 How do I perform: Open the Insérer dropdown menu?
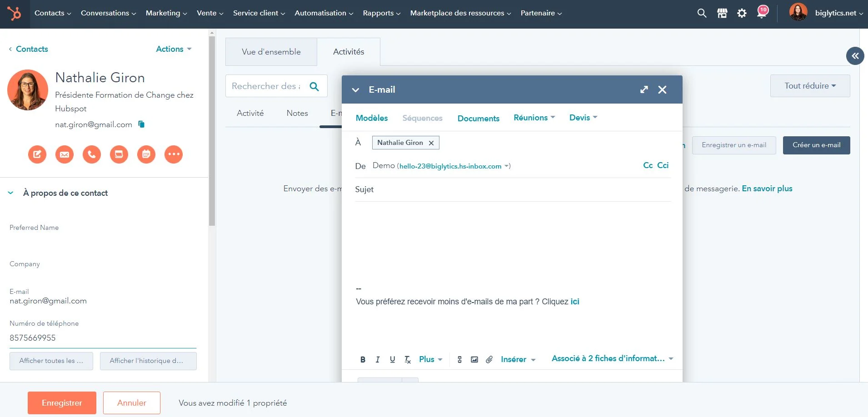[x=518, y=359]
